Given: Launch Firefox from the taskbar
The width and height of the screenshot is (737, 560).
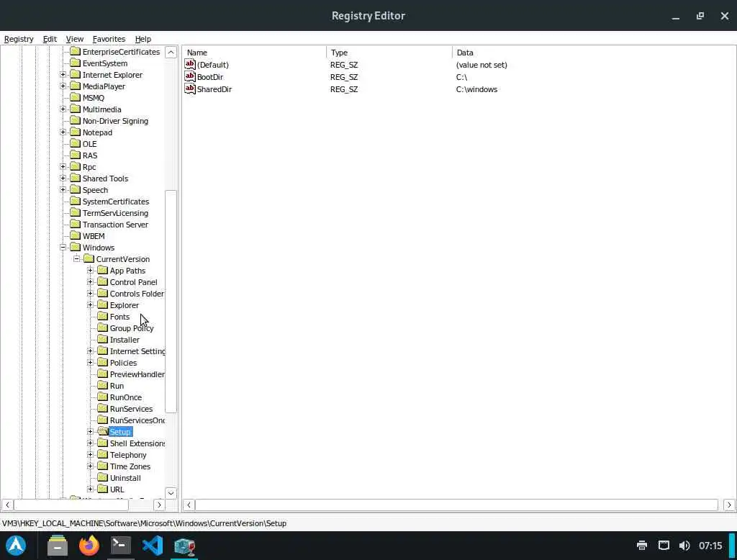Looking at the screenshot, I should click(x=89, y=546).
